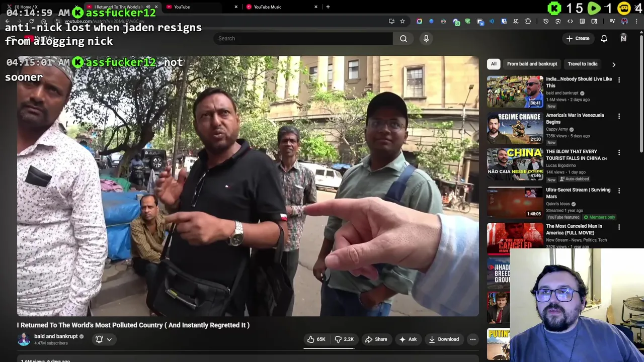The height and width of the screenshot is (362, 644).
Task: Click the Chrome profile avatar in the toolbar
Action: click(x=624, y=21)
